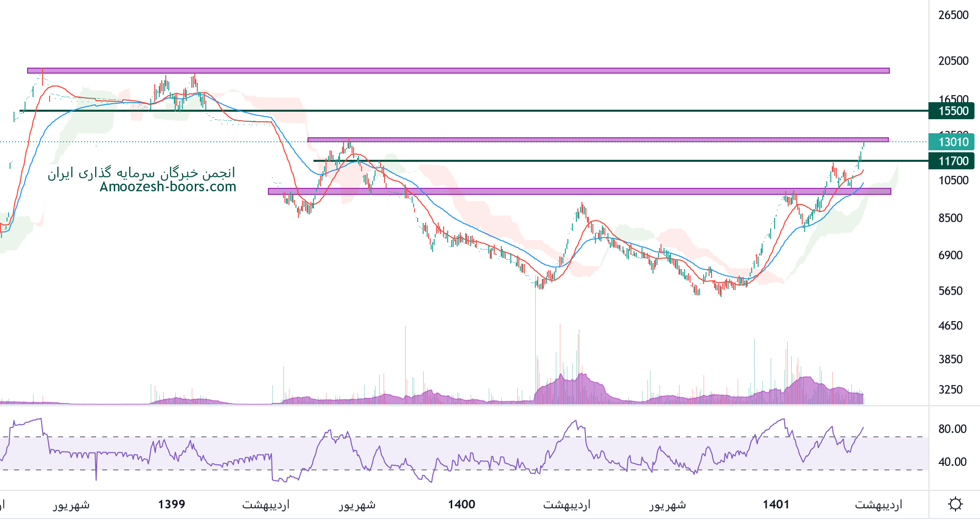This screenshot has width=980, height=520.
Task: Click the 26500 price scale value
Action: pos(953,15)
